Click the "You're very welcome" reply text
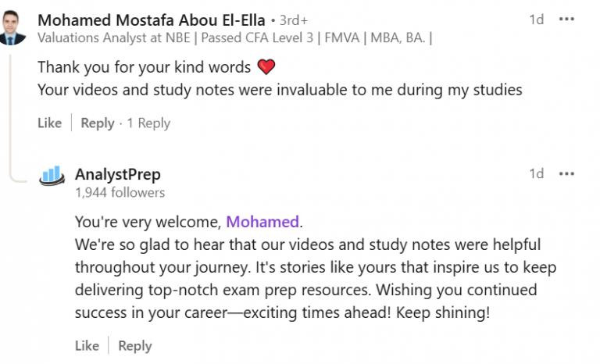Image resolution: width=600 pixels, height=364 pixels. coord(148,222)
